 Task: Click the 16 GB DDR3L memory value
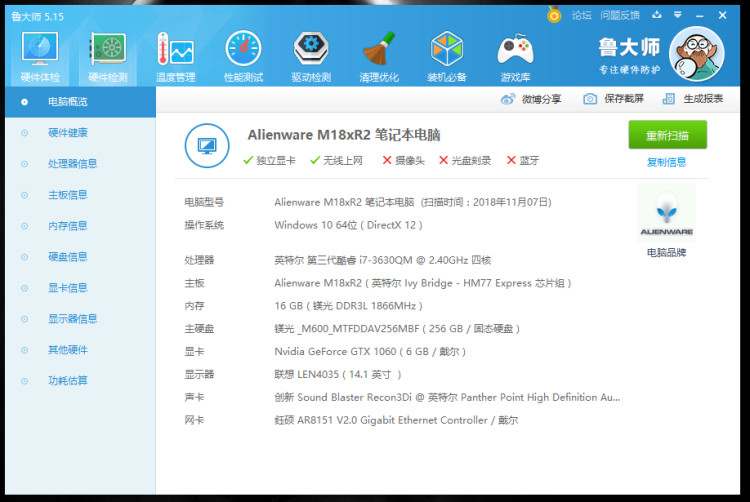tap(348, 306)
